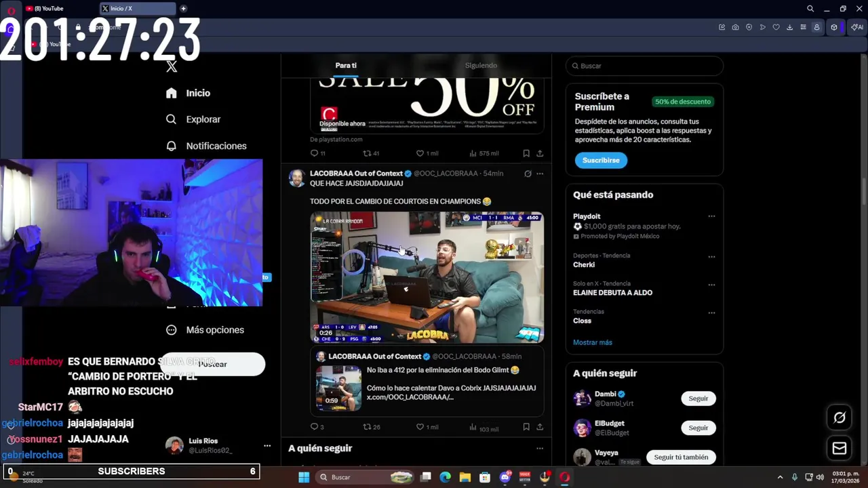Play the LACOBRA video in the post
This screenshot has width=868, height=488.
click(427, 277)
